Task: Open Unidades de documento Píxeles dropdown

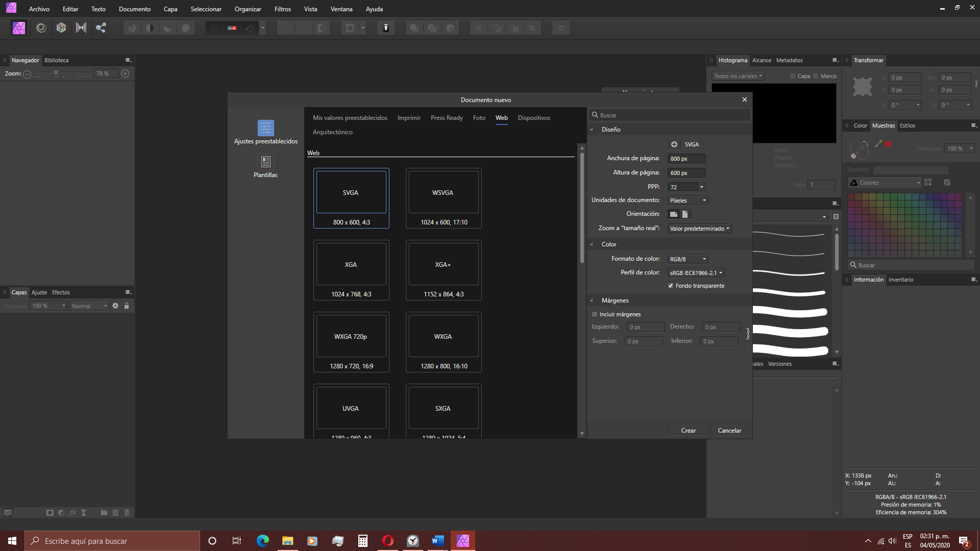Action: (x=688, y=201)
